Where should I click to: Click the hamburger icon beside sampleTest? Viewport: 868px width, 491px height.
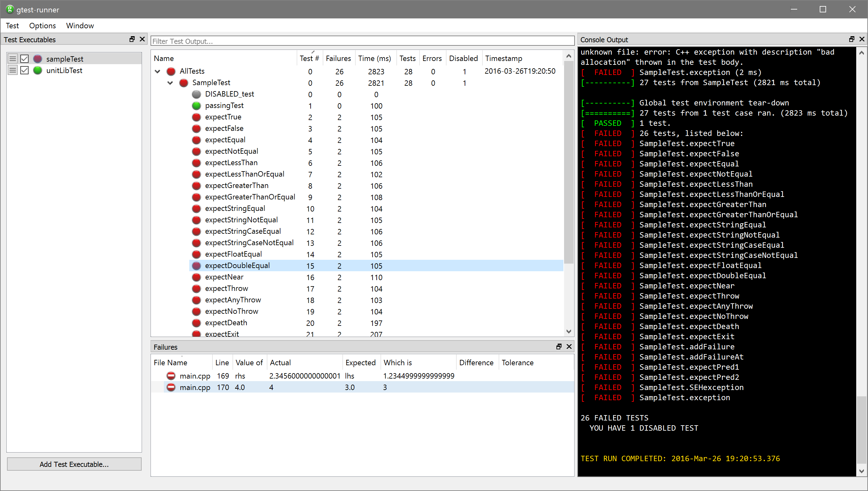tap(12, 59)
